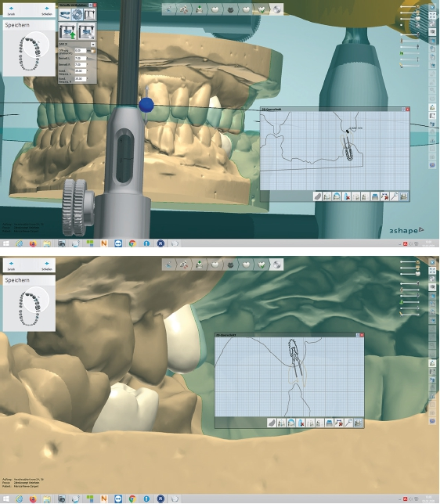This screenshot has width=440, height=504.
Task: Select the articulator frame icon in the panel
Action: 90,15
